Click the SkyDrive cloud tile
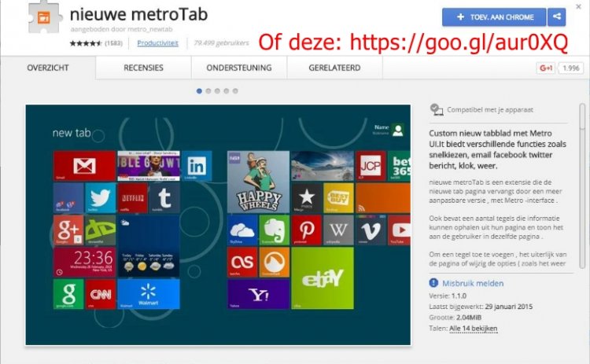Viewport: 590px width, 364px height. (242, 230)
